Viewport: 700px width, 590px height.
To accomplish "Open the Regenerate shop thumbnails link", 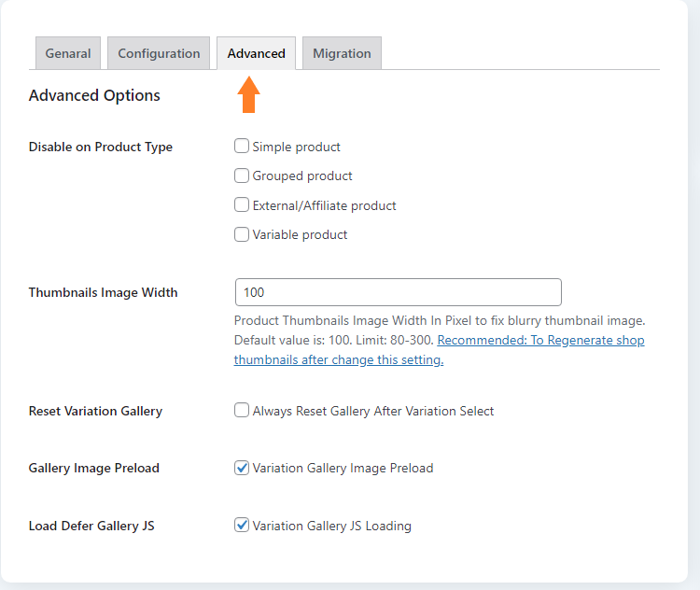I will point(439,350).
